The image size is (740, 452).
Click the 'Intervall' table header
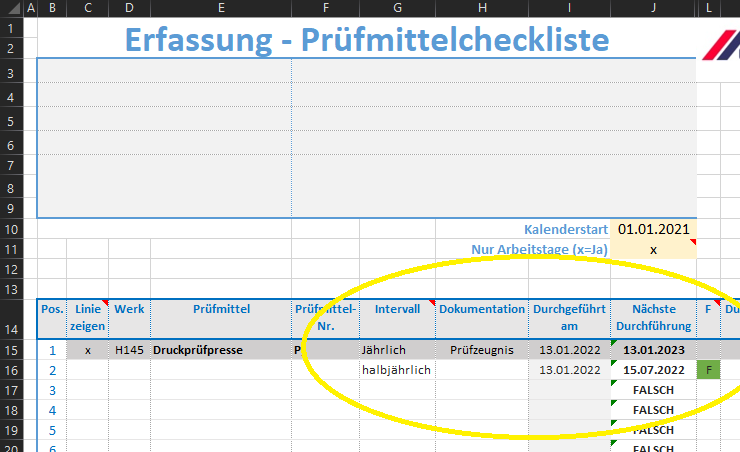tap(397, 319)
